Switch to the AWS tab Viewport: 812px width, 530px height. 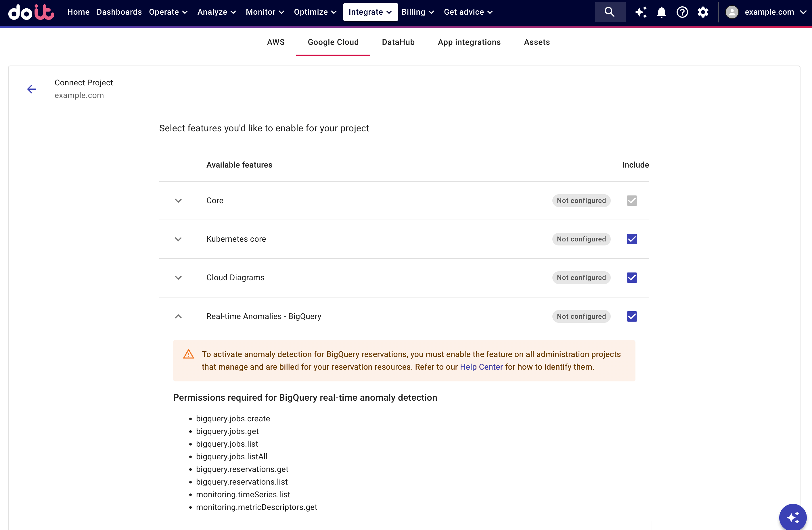pos(276,42)
